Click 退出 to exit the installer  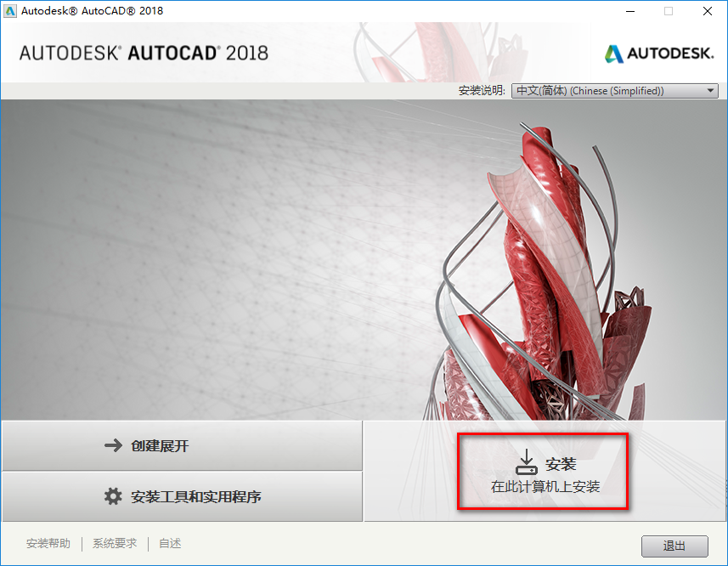click(x=674, y=546)
